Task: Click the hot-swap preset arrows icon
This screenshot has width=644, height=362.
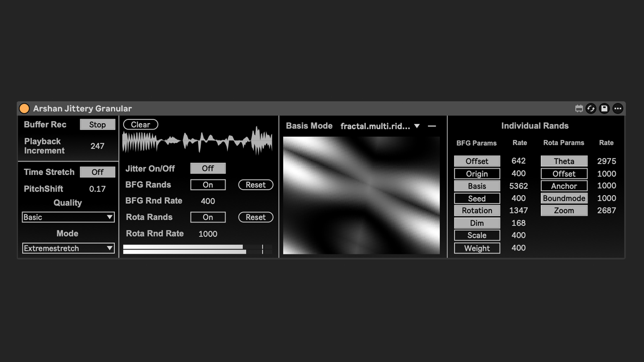Action: [591, 109]
